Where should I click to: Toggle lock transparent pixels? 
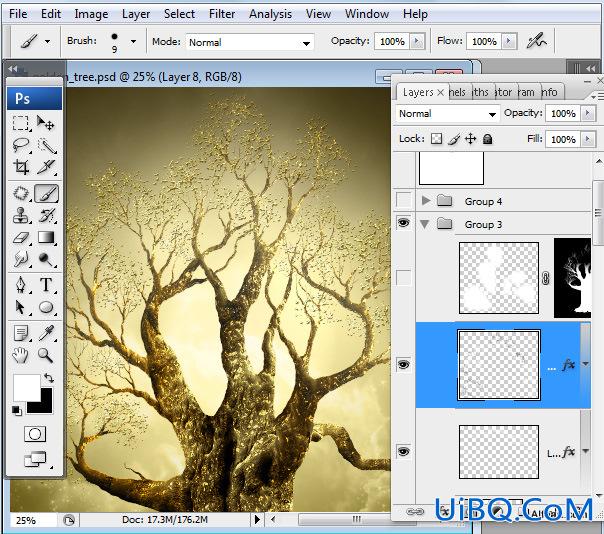[x=436, y=139]
